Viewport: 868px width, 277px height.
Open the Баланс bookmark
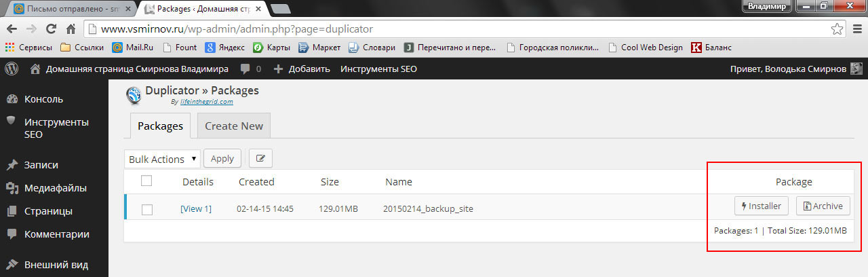click(x=711, y=48)
